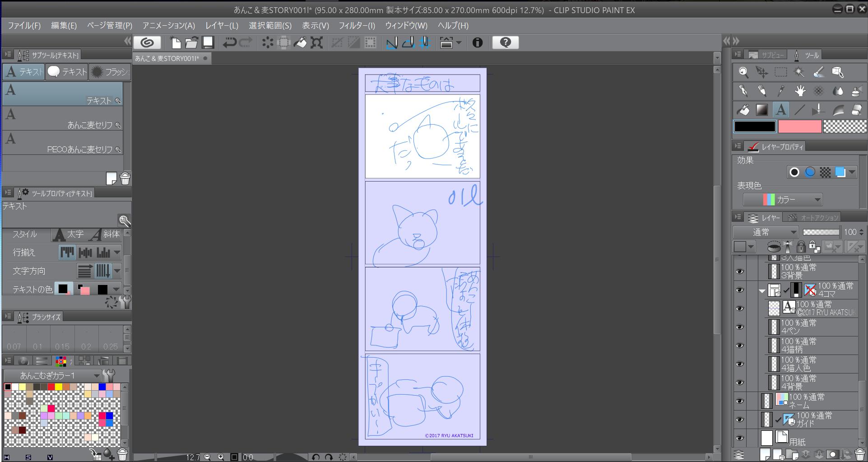The height and width of the screenshot is (462, 868).
Task: Click the Open folder toolbar icon
Action: coord(192,42)
